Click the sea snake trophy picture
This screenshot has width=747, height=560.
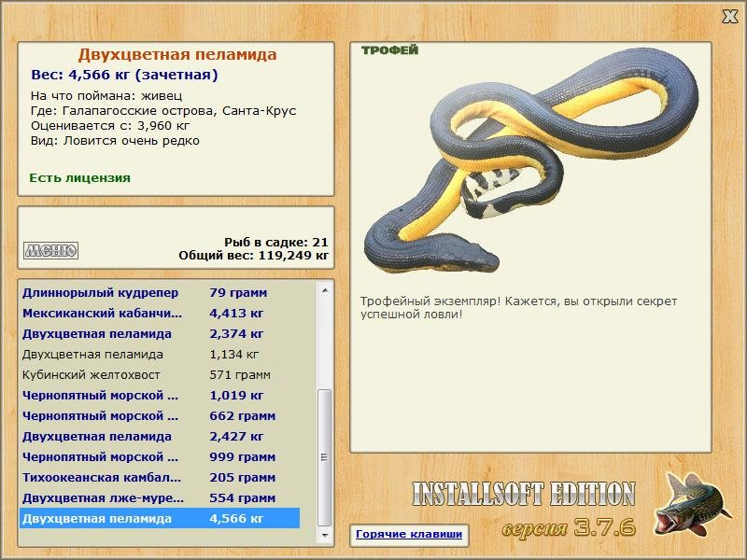(x=529, y=161)
